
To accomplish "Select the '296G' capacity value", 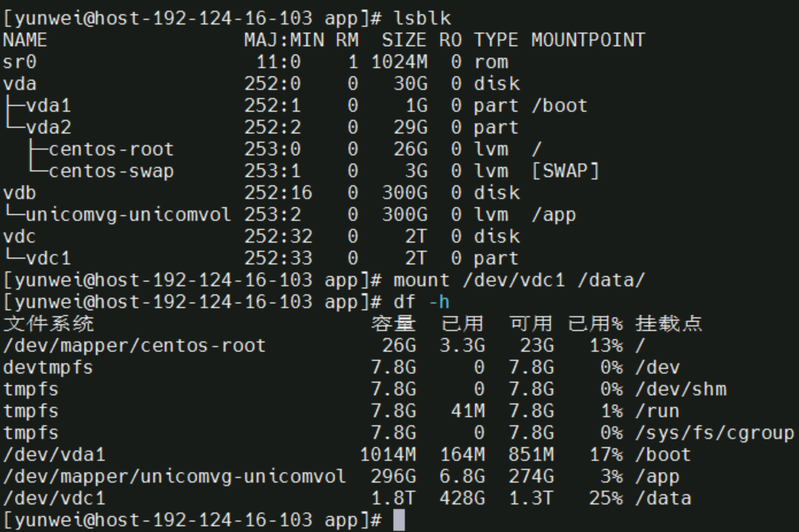I will tap(394, 477).
